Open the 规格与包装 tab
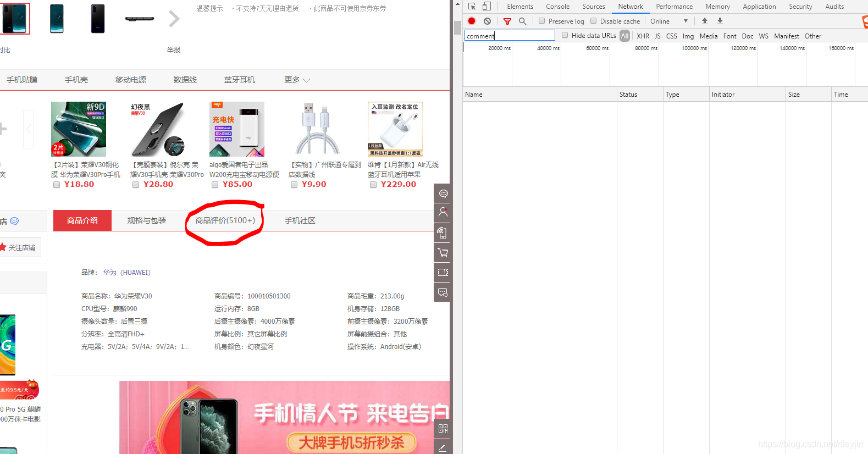Image resolution: width=868 pixels, height=454 pixels. [x=147, y=220]
